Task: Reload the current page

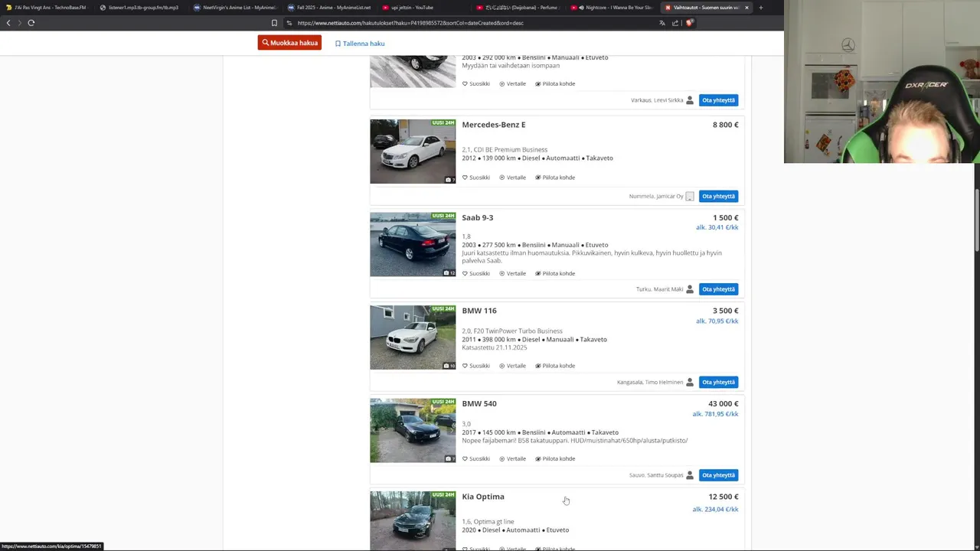Action: 31,23
